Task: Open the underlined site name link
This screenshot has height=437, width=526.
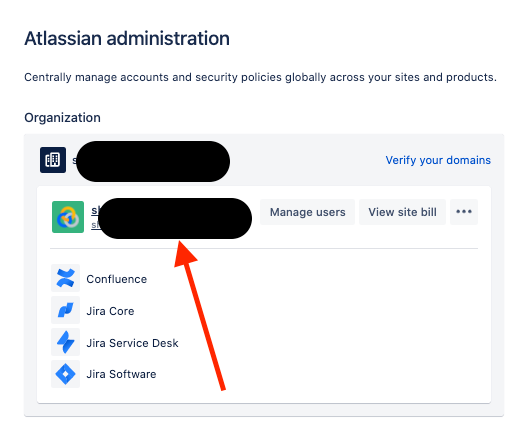Action: 171,211
